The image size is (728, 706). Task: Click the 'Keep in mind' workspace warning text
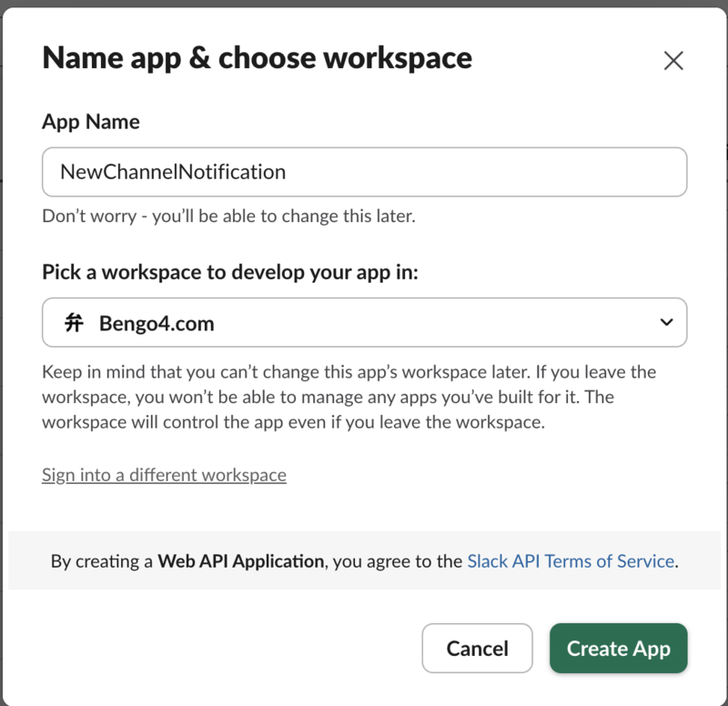pyautogui.click(x=349, y=397)
